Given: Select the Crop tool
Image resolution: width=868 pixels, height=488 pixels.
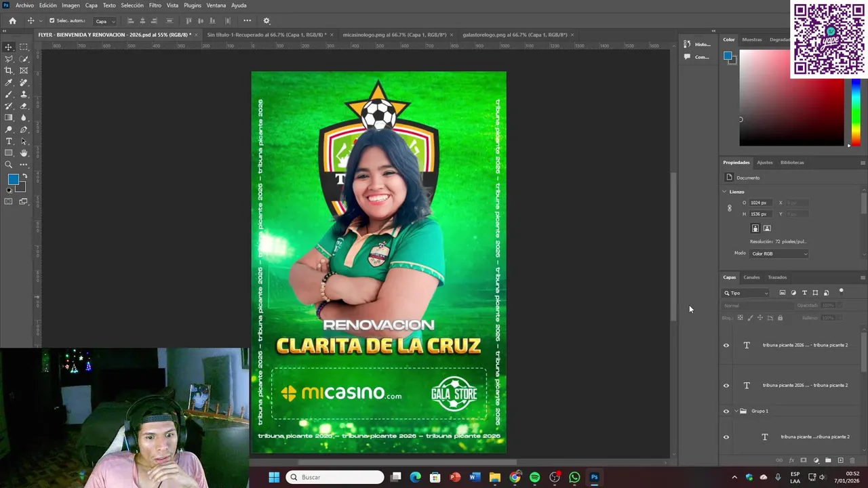Looking at the screenshot, I should coord(9,70).
